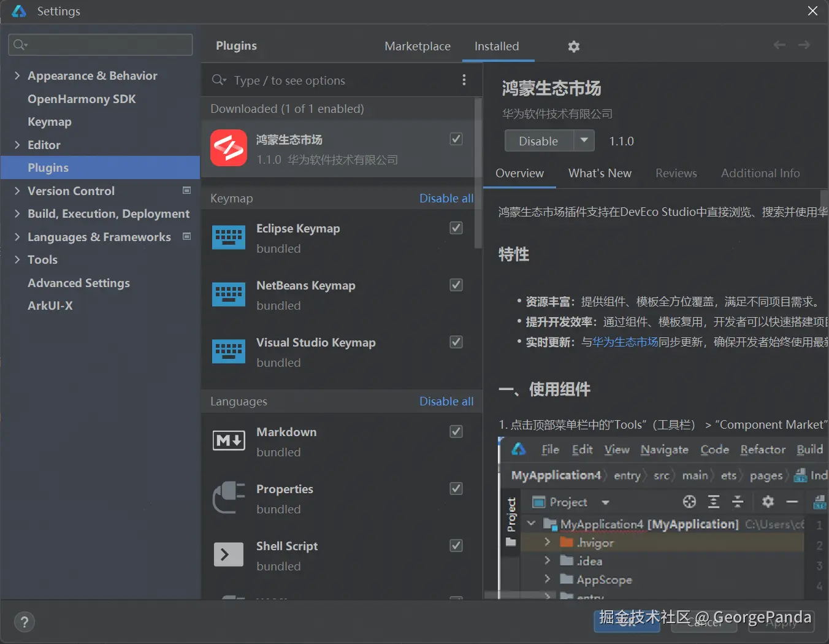Open the plugins gear settings icon
Screen dimensions: 829x644
pyautogui.click(x=573, y=47)
